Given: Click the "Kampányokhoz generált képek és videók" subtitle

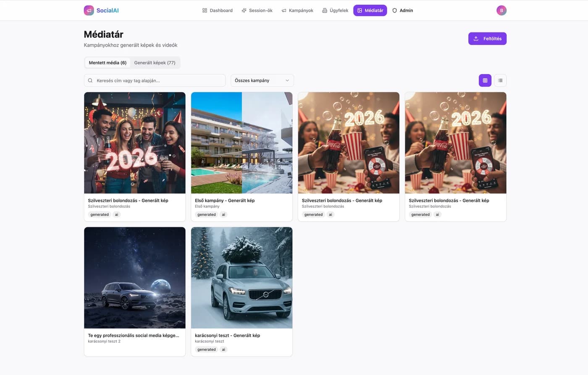Looking at the screenshot, I should 131,45.
